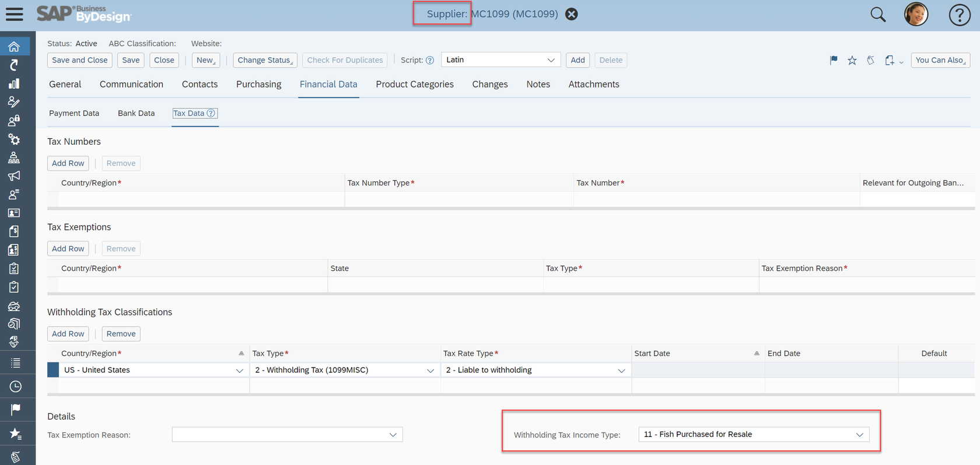Go to Home in the sidebar
Image resolution: width=980 pixels, height=465 pixels.
(x=14, y=46)
